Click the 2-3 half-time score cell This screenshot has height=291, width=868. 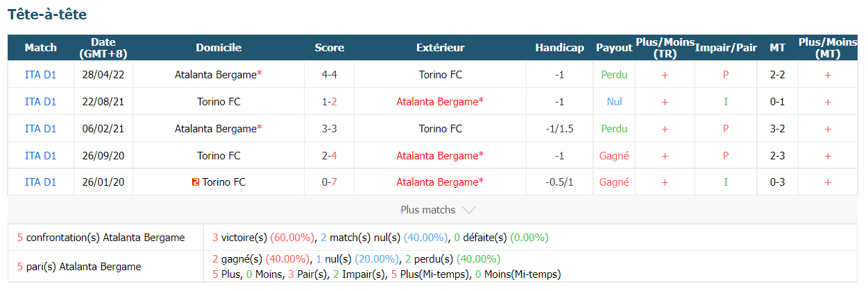point(777,156)
